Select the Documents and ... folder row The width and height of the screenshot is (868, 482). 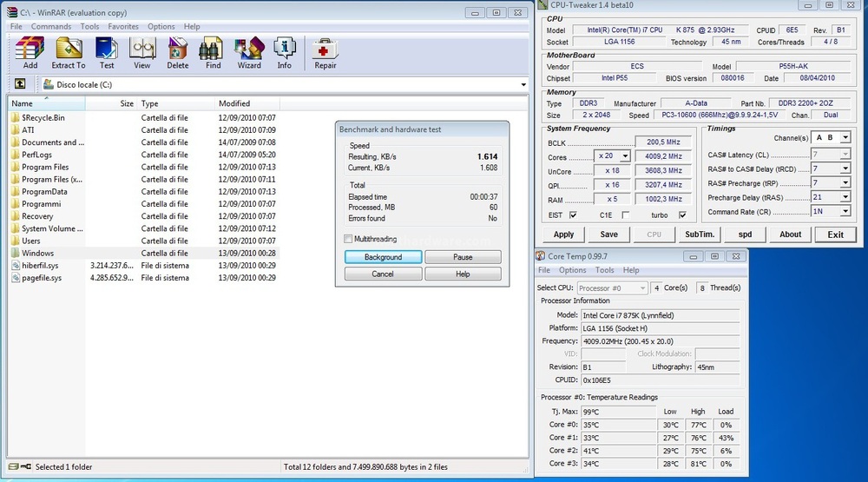coord(143,142)
